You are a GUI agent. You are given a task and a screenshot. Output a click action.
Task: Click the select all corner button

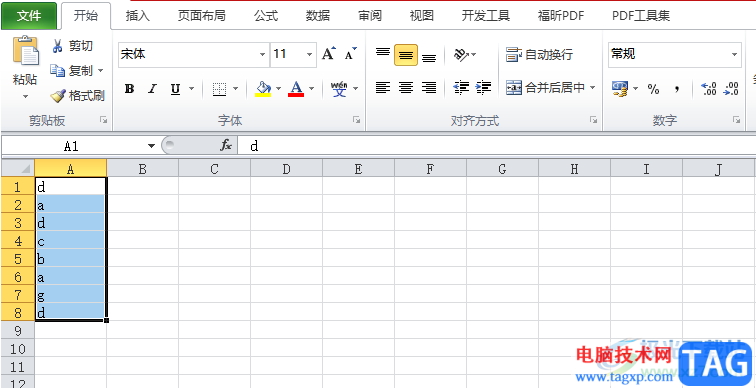[18, 168]
